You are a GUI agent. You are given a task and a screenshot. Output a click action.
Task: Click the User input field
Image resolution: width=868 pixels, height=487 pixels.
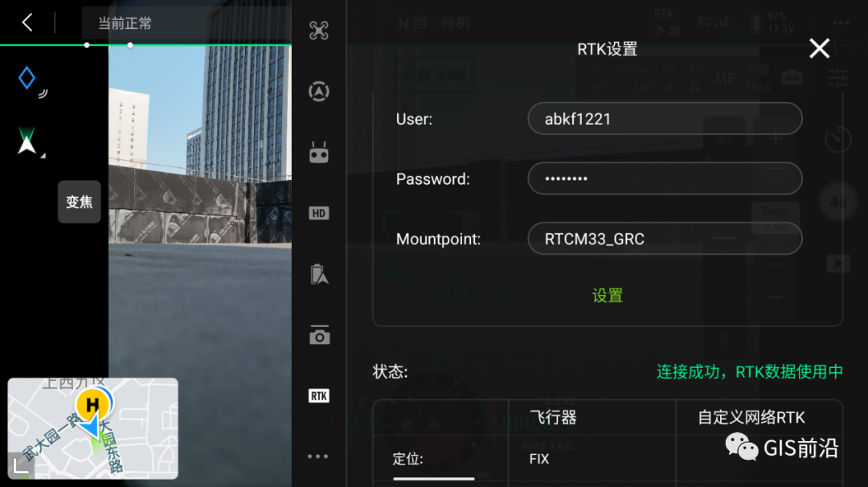point(665,118)
